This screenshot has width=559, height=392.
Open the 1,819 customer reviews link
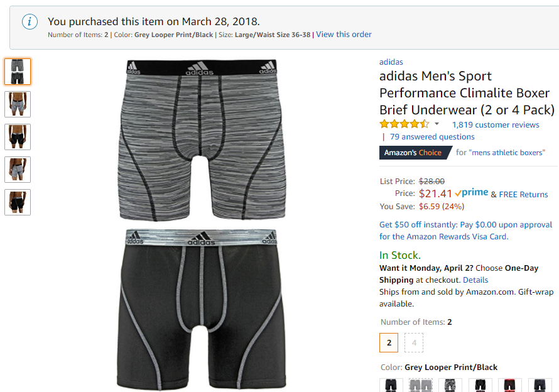coord(496,124)
